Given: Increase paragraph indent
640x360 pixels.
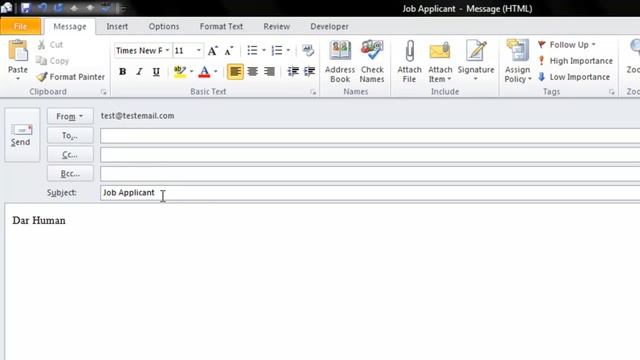Looking at the screenshot, I should pyautogui.click(x=309, y=71).
